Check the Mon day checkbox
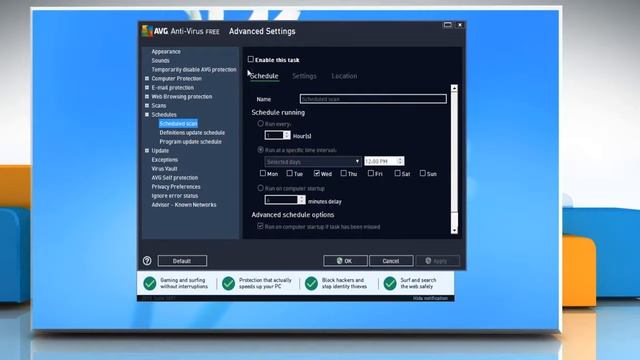This screenshot has width=640, height=360. coord(263,173)
